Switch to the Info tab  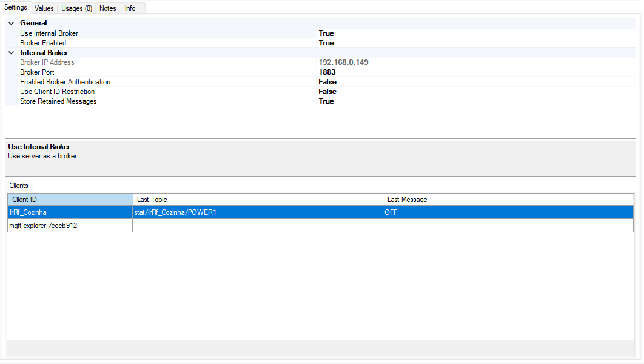[x=130, y=8]
